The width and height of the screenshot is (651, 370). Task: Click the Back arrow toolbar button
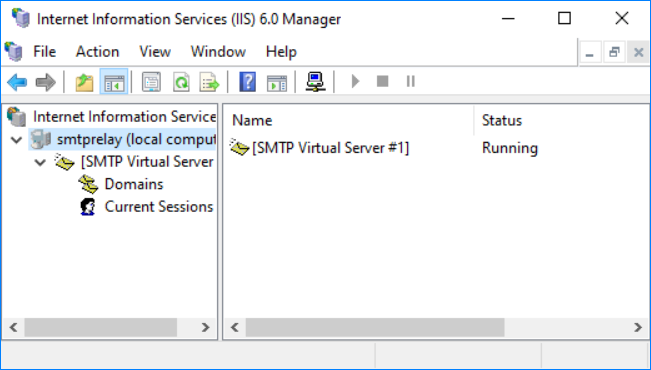(x=17, y=82)
